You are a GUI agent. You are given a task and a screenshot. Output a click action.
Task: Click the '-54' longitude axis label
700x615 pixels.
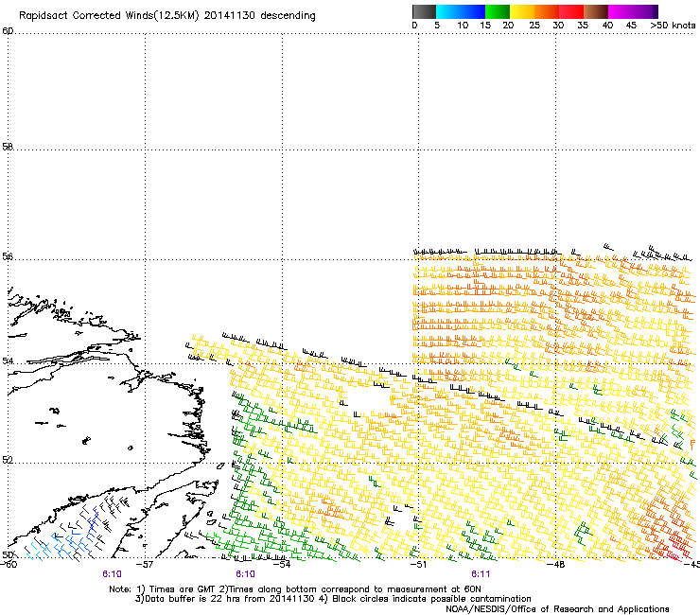tap(282, 565)
